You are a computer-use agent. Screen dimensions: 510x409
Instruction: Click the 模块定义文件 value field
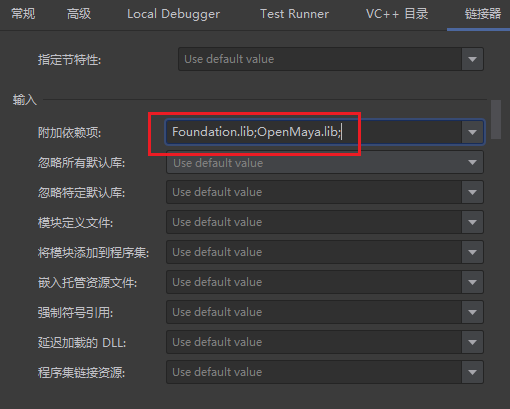pos(314,222)
